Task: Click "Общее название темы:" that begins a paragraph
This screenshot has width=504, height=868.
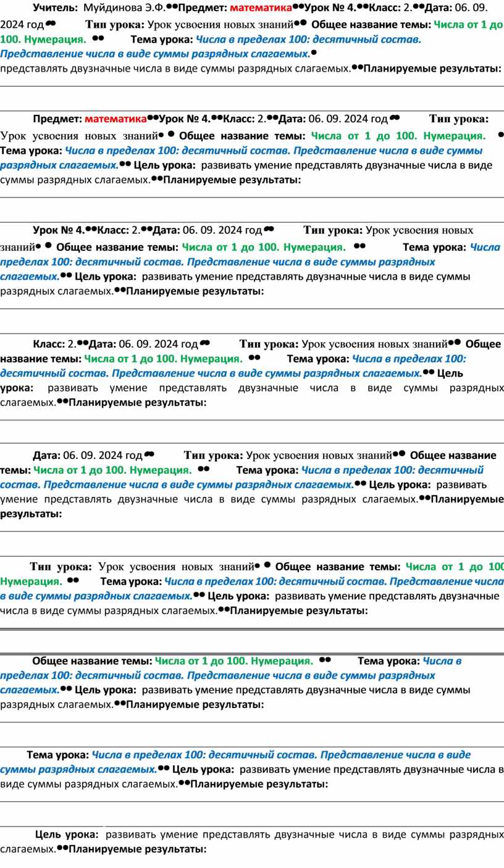Action: pos(91,661)
